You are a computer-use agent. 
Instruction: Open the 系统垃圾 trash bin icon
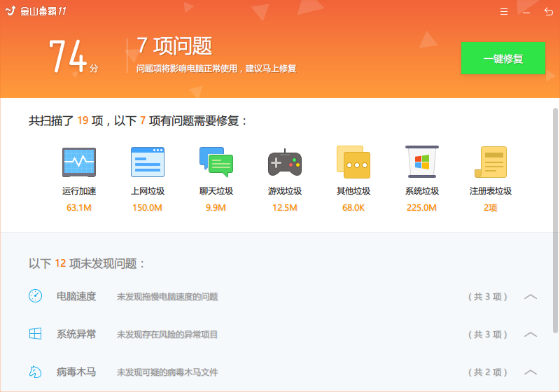tap(422, 162)
